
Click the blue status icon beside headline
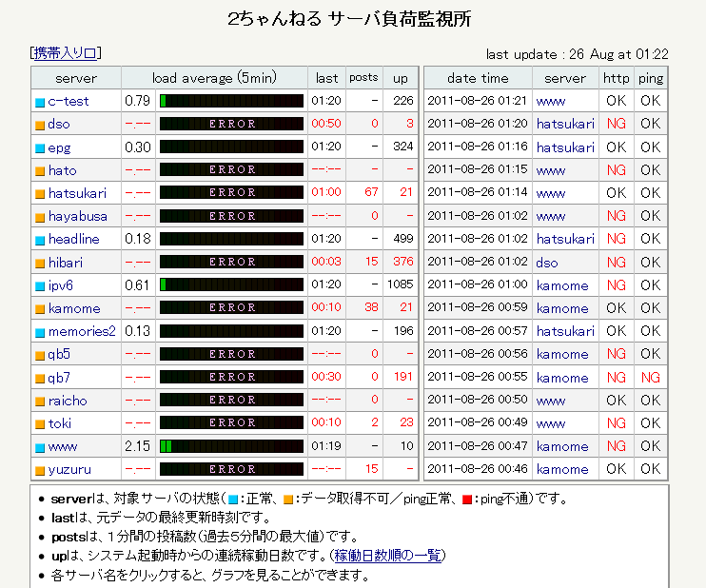[40, 241]
